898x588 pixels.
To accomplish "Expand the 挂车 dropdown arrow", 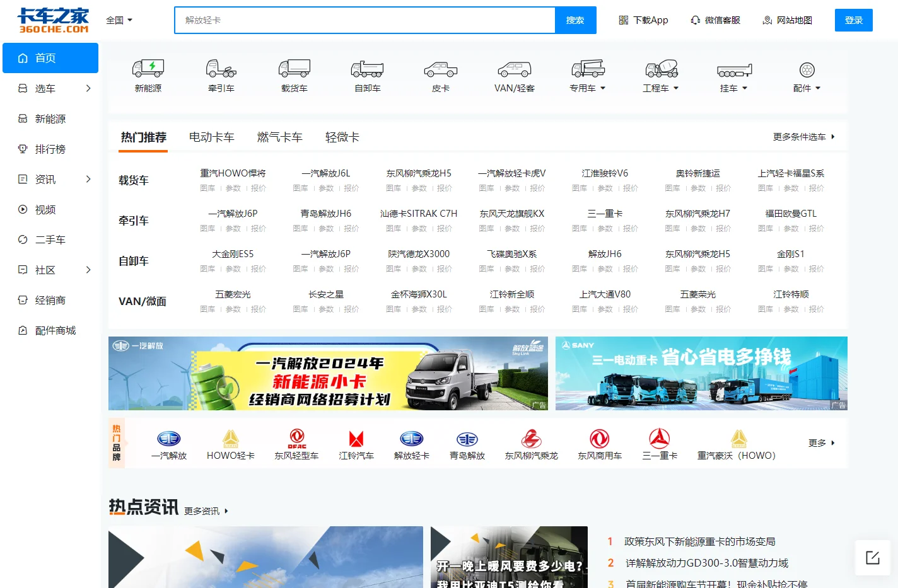I will pyautogui.click(x=745, y=88).
